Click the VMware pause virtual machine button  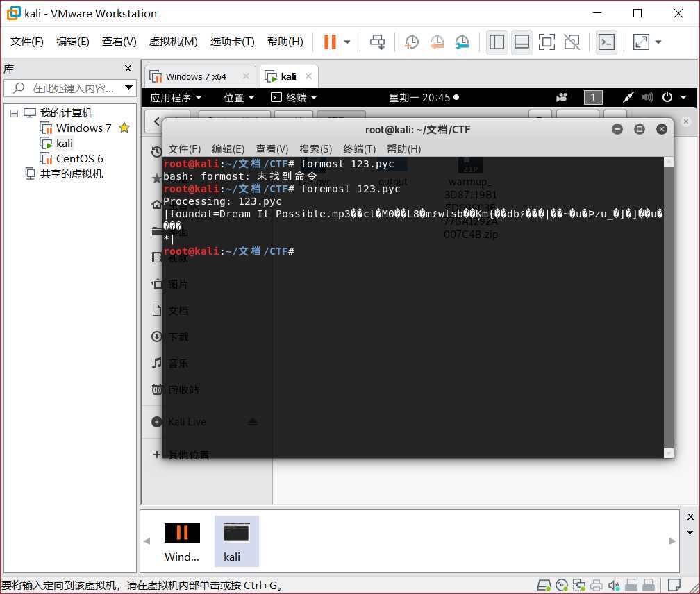click(330, 42)
